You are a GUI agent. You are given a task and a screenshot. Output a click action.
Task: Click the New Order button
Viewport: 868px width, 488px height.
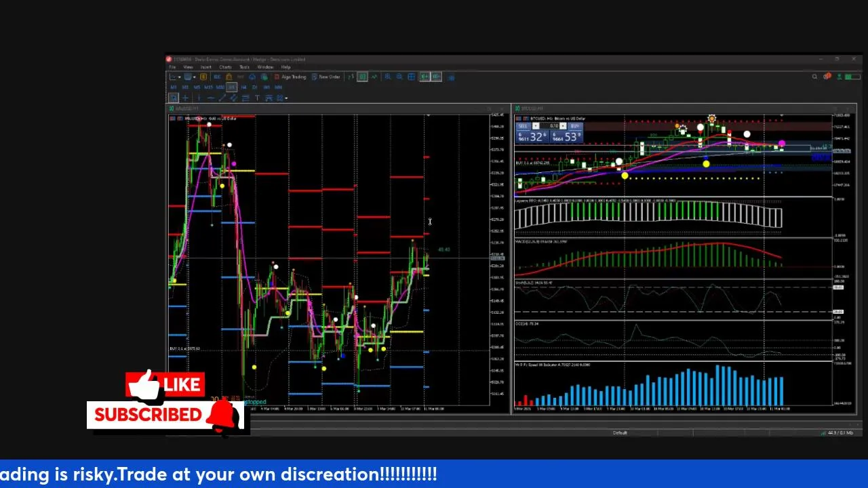click(x=326, y=77)
